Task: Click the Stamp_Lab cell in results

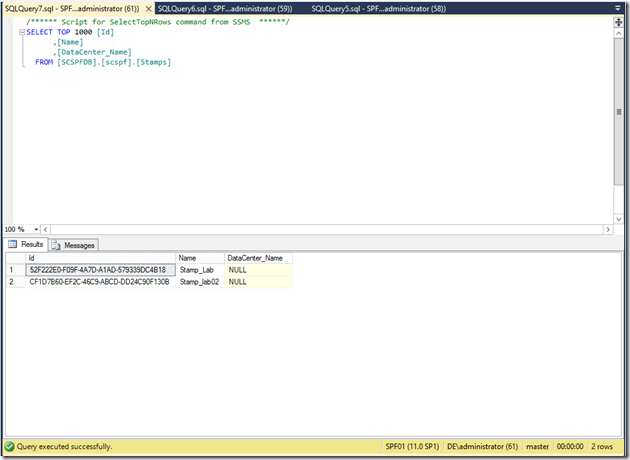Action: pos(199,270)
